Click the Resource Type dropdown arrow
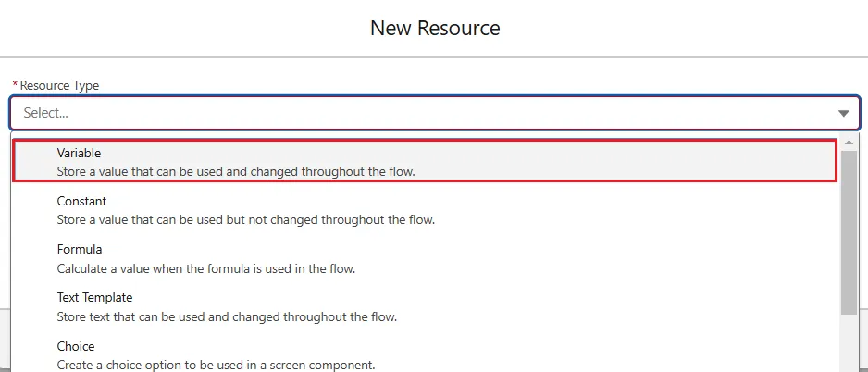The width and height of the screenshot is (868, 372). (x=843, y=113)
